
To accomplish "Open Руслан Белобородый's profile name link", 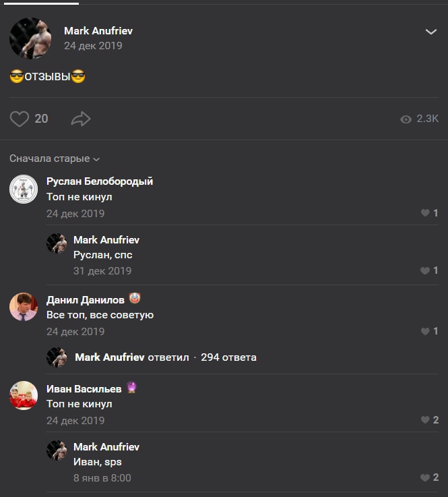I will [x=100, y=181].
